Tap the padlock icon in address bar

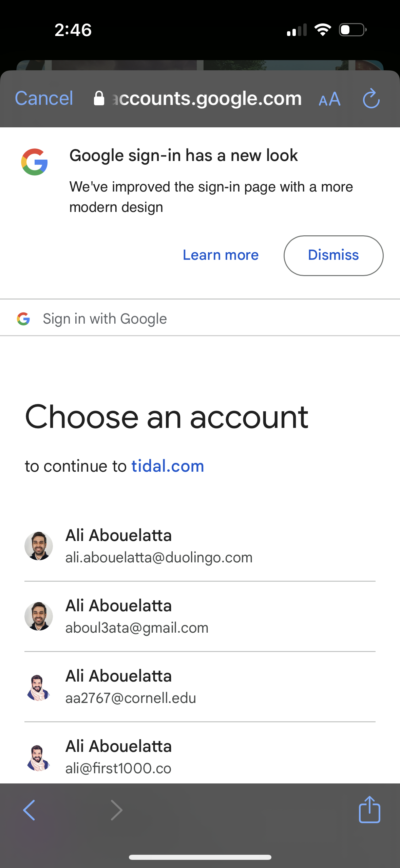click(99, 99)
